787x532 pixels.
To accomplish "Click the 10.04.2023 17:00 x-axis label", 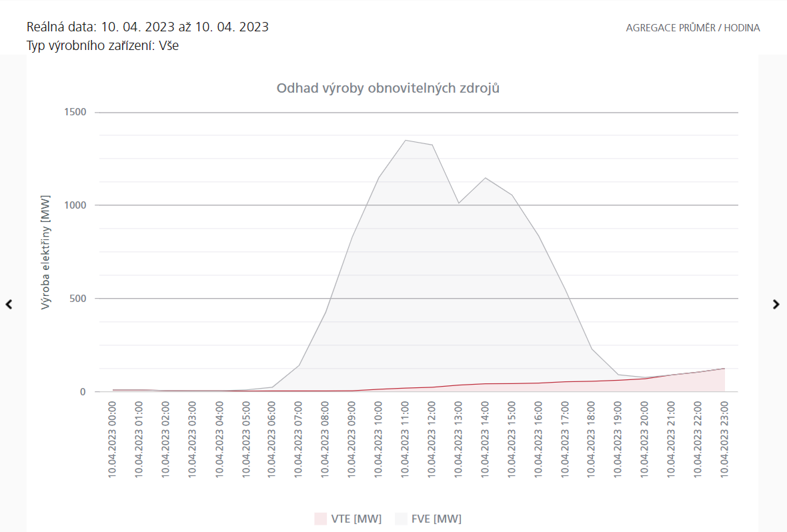I will pyautogui.click(x=565, y=439).
